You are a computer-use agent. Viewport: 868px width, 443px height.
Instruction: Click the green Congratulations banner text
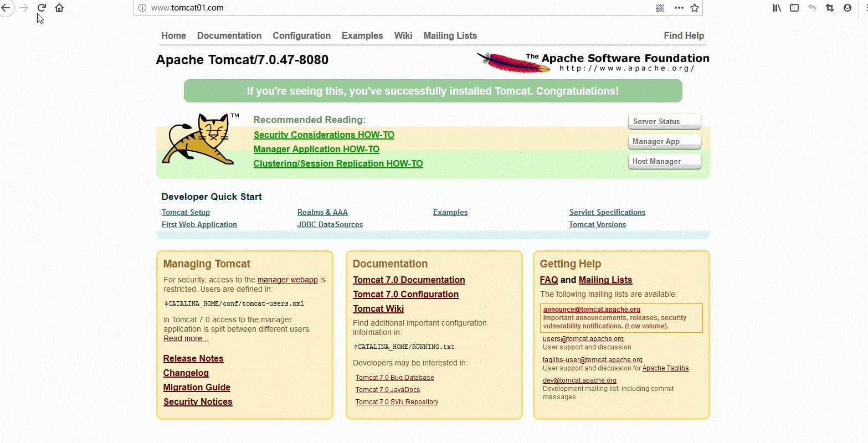tap(433, 91)
